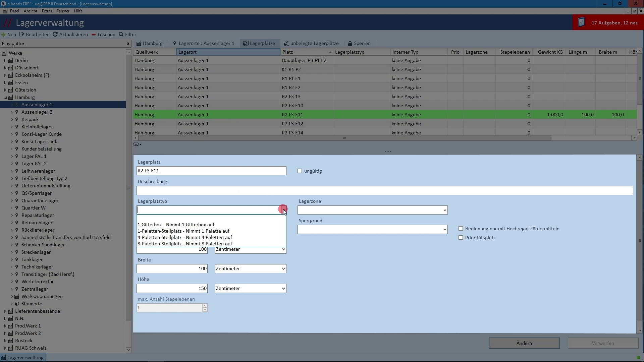Viewport: 644px width, 362px height.
Task: Switch to the Hamburg tab
Action: tap(149, 43)
